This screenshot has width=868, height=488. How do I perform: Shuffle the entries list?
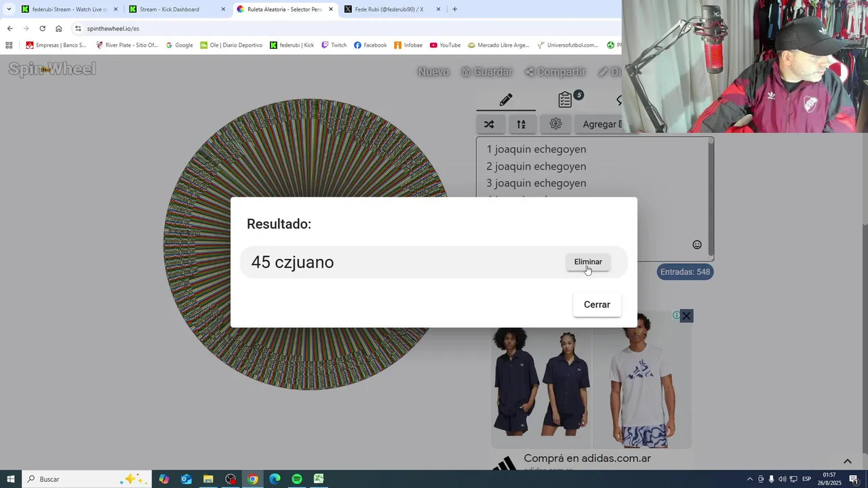489,124
